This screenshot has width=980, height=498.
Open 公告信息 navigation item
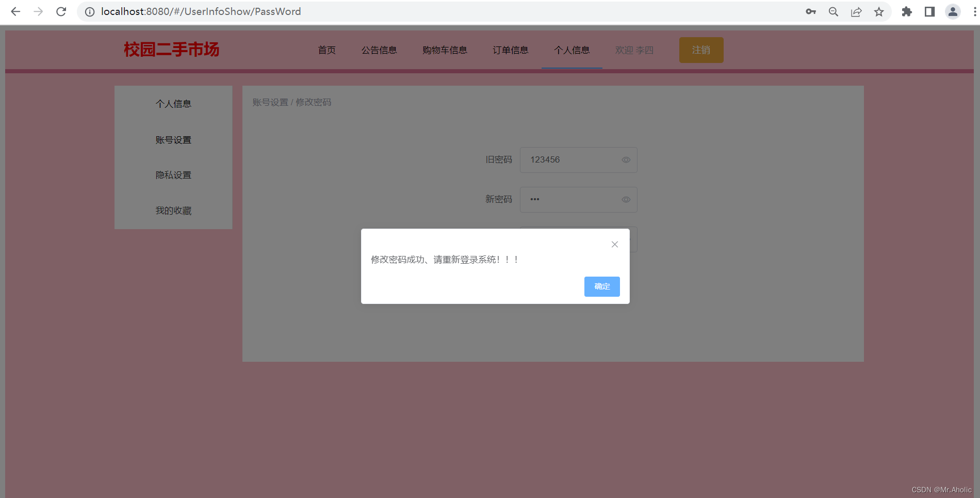[379, 50]
